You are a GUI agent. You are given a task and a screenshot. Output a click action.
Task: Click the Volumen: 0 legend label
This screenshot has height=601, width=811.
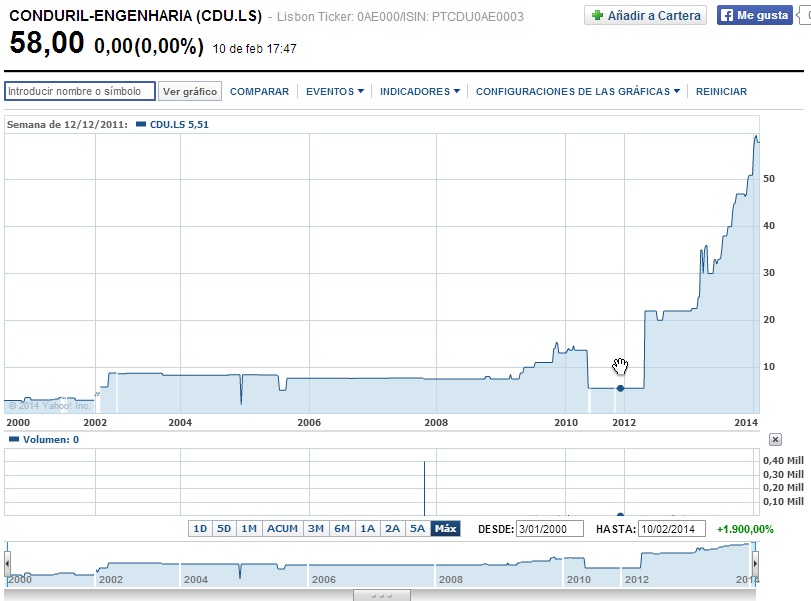point(51,440)
